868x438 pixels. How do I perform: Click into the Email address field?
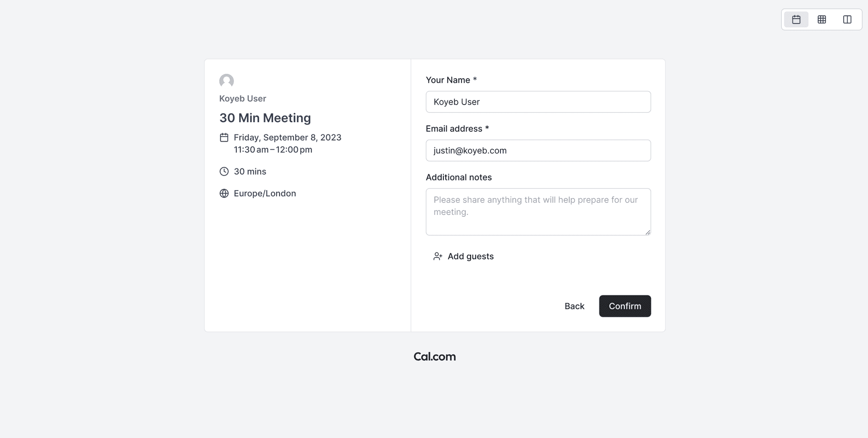pos(538,151)
